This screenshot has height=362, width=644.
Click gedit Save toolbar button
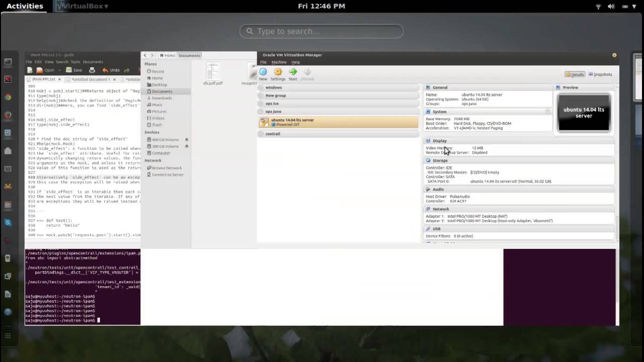(x=74, y=70)
